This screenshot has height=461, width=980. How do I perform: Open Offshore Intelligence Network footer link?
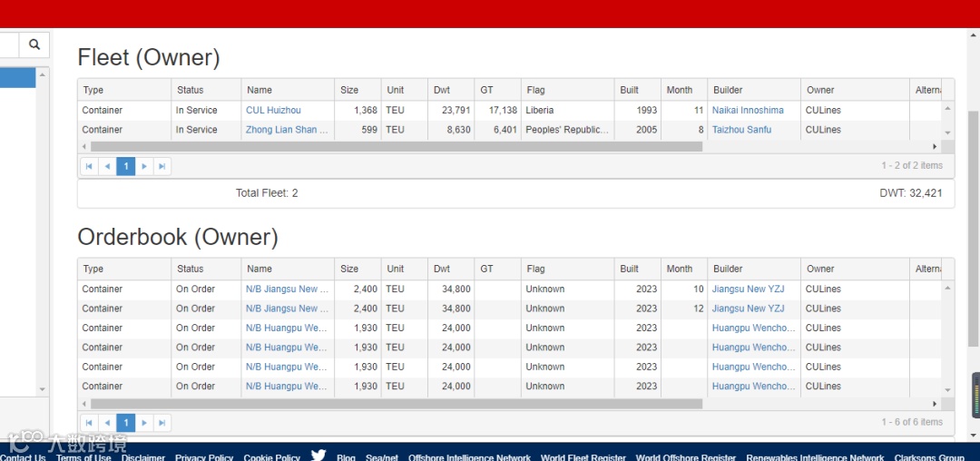coord(469,457)
